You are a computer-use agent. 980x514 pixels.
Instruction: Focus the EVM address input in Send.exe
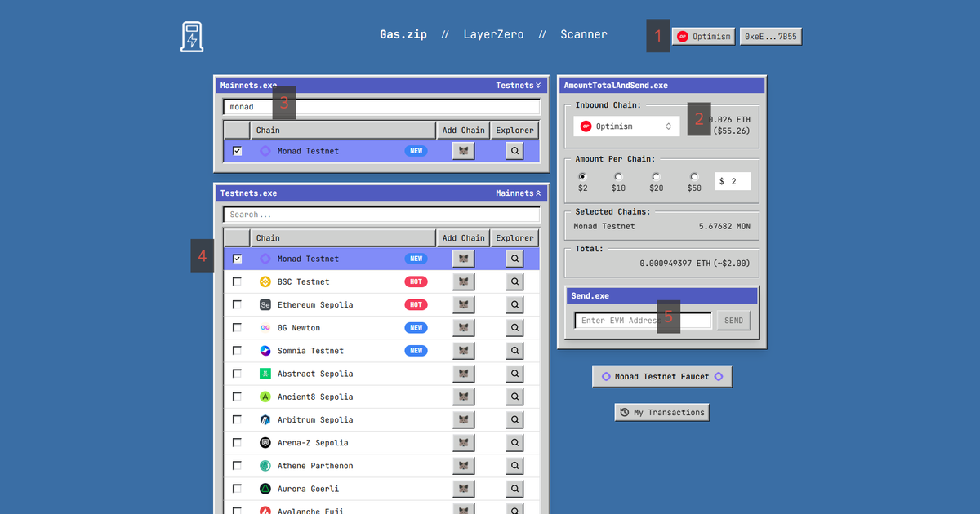tap(644, 321)
